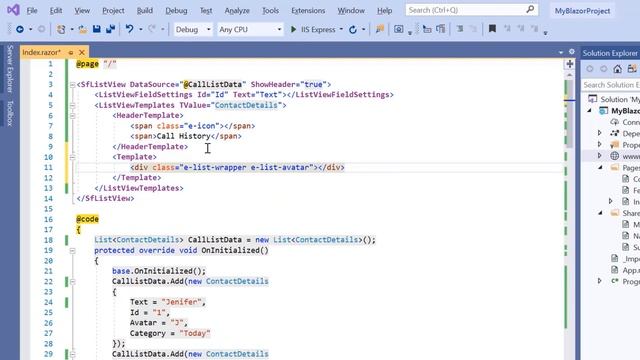The width and height of the screenshot is (640, 360).
Task: Open the Help menu
Action: 384,11
